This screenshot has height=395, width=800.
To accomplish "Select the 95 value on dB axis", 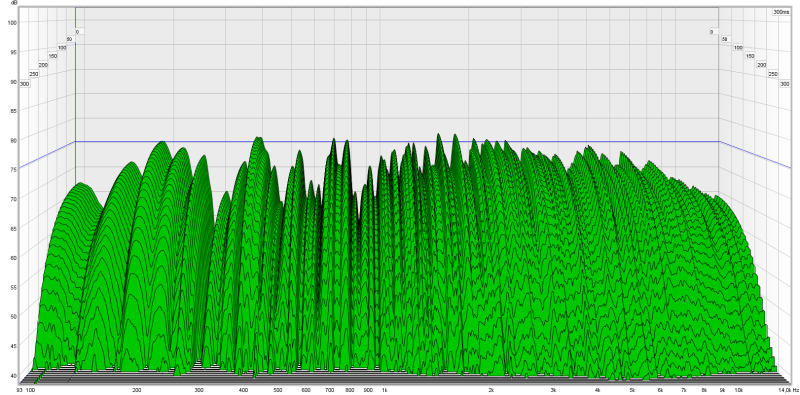I will [x=14, y=52].
